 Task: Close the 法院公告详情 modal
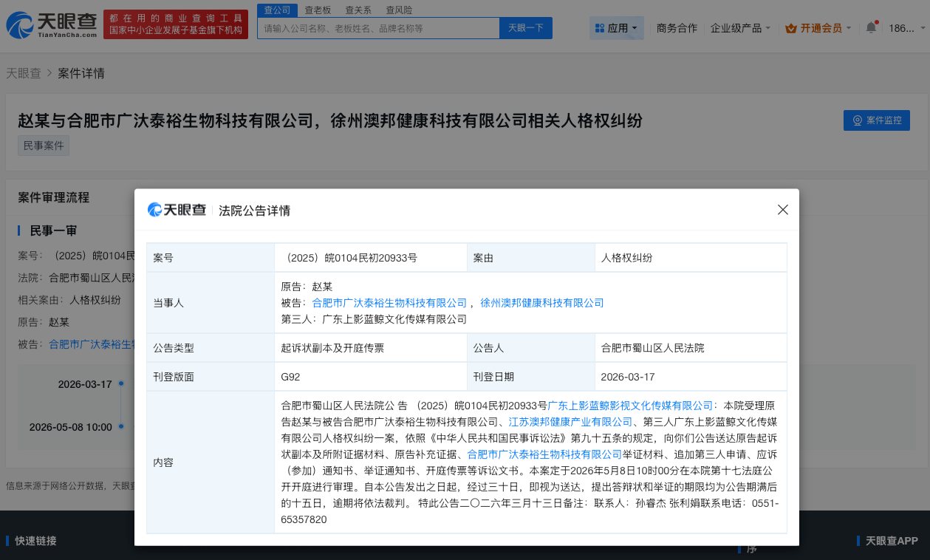point(782,210)
